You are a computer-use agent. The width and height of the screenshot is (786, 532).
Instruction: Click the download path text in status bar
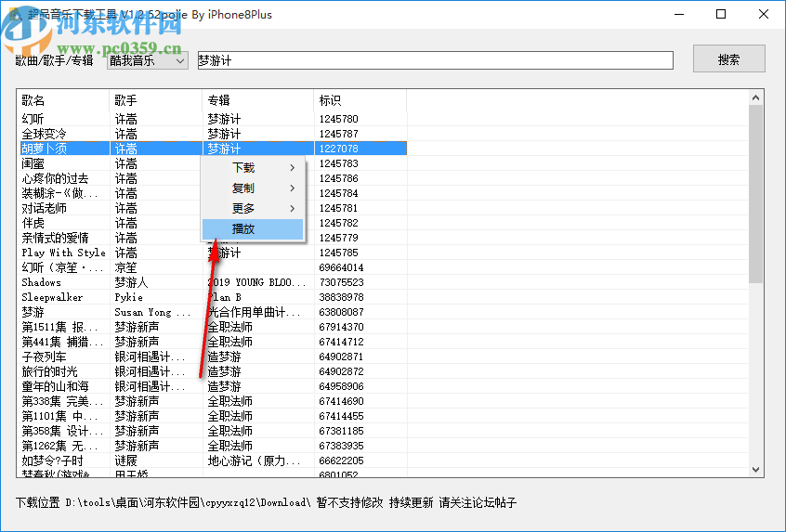tap(188, 502)
